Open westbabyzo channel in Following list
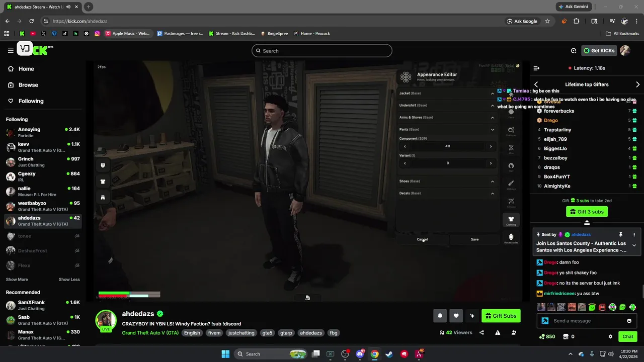Image resolution: width=644 pixels, height=362 pixels. 43,206
